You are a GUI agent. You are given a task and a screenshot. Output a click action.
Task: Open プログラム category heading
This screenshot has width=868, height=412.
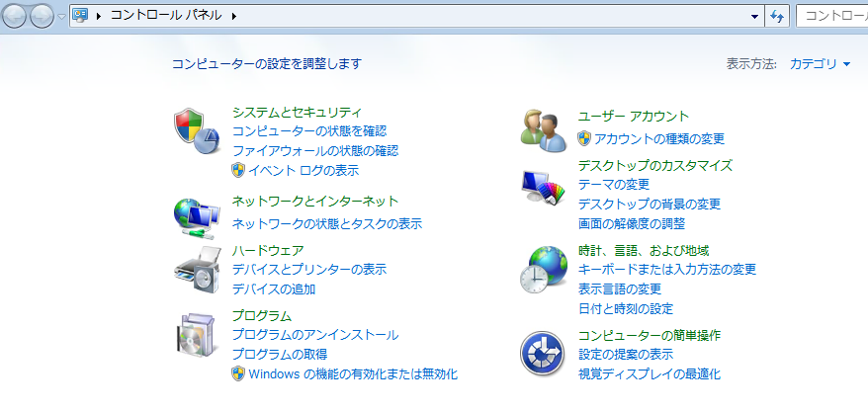pyautogui.click(x=262, y=316)
